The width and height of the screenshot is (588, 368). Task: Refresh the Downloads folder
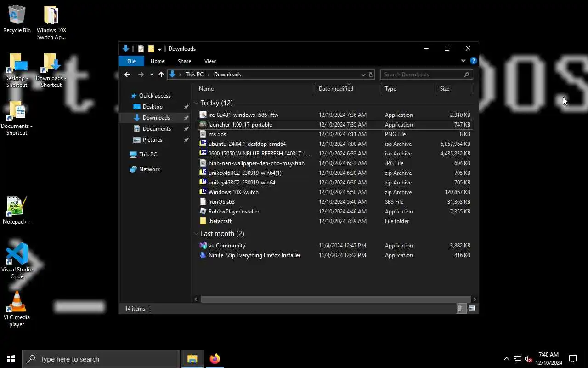pyautogui.click(x=371, y=75)
